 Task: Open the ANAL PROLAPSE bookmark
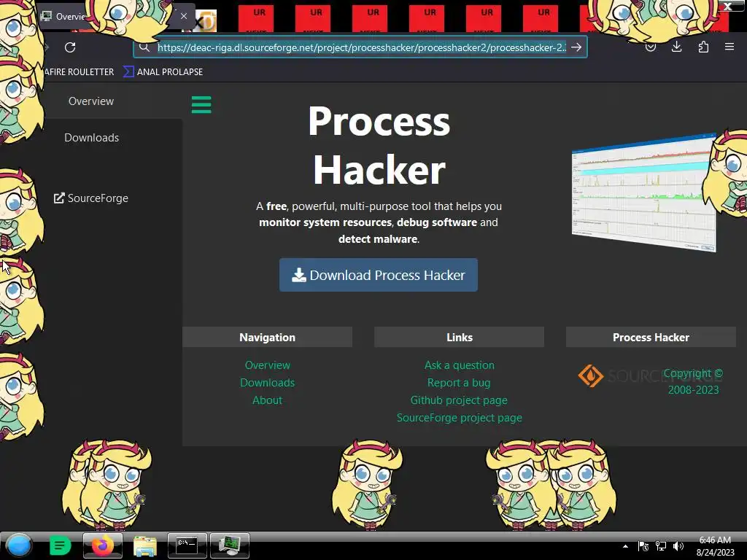pos(163,72)
